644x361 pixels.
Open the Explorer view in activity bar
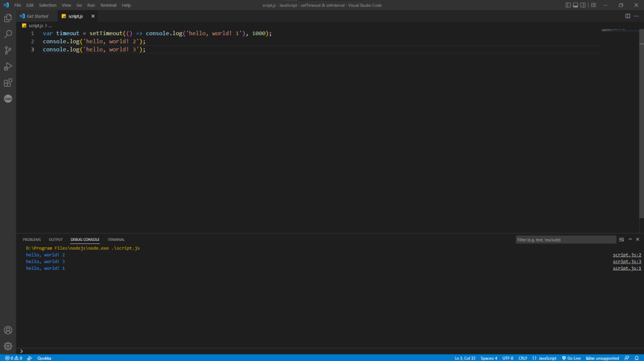(x=8, y=18)
